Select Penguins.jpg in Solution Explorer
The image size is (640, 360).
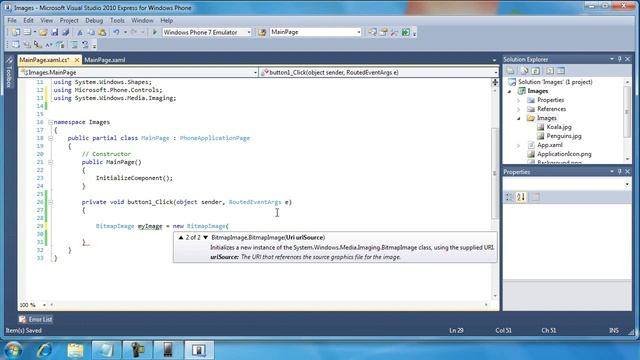click(x=564, y=136)
